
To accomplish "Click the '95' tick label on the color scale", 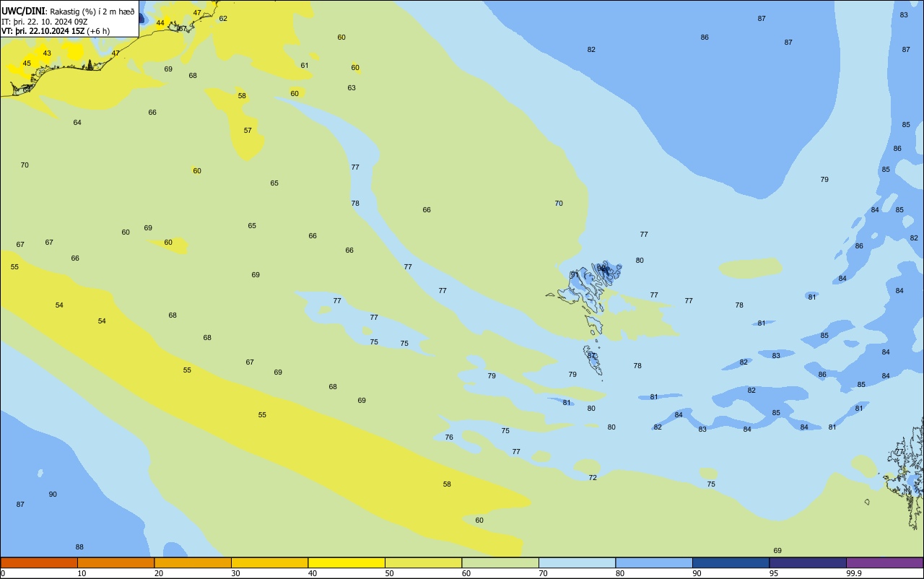I will [774, 573].
